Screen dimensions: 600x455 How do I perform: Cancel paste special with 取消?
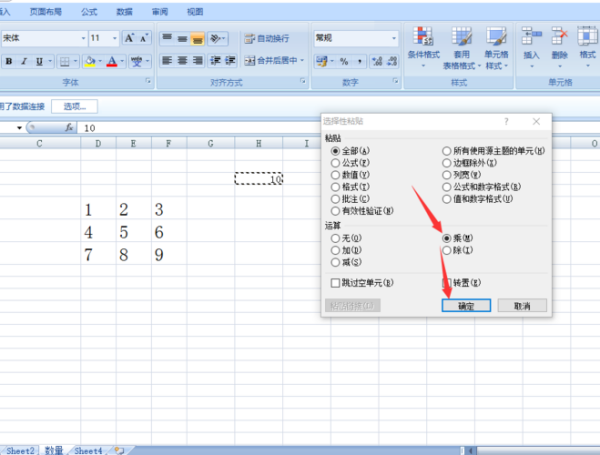pos(522,306)
